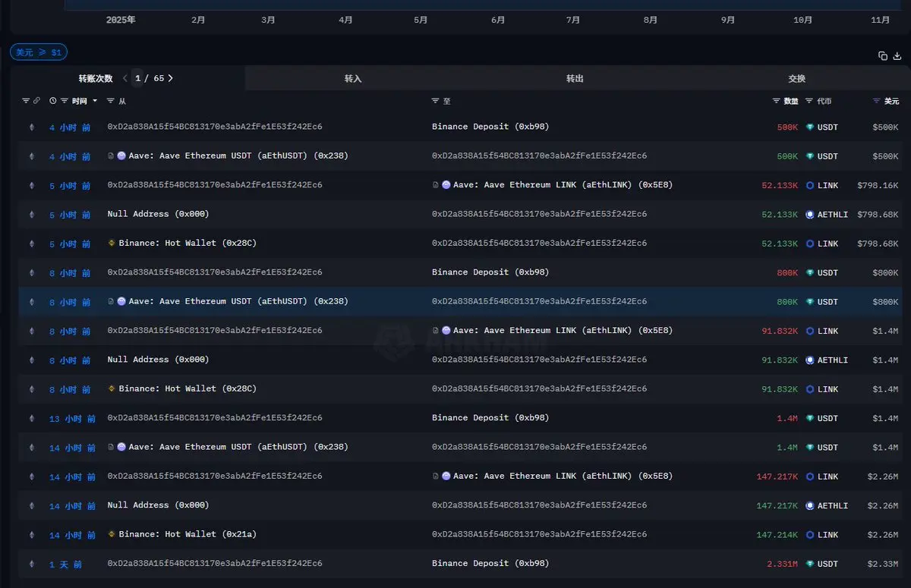This screenshot has width=911, height=588.
Task: Go to next page of transfers
Action: (170, 78)
